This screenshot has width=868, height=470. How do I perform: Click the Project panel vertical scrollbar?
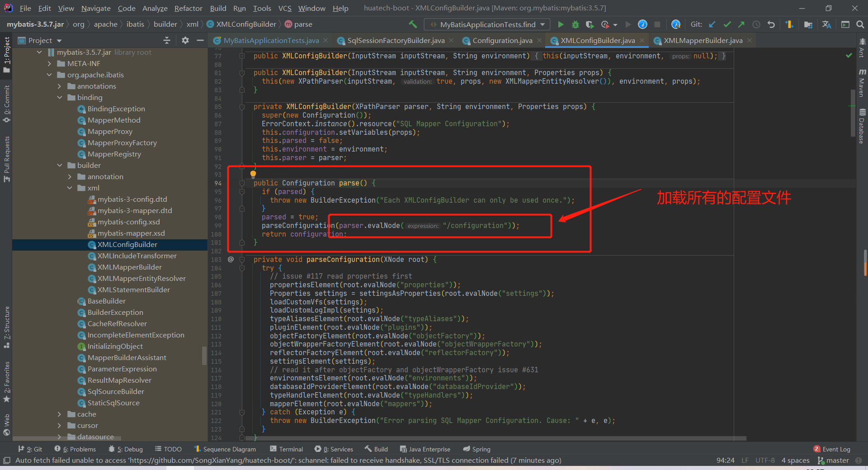click(204, 355)
